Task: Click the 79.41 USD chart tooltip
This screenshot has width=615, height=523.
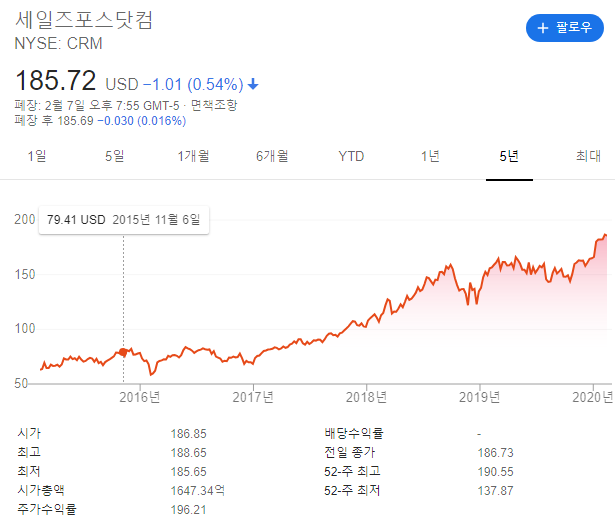Action: pos(124,220)
